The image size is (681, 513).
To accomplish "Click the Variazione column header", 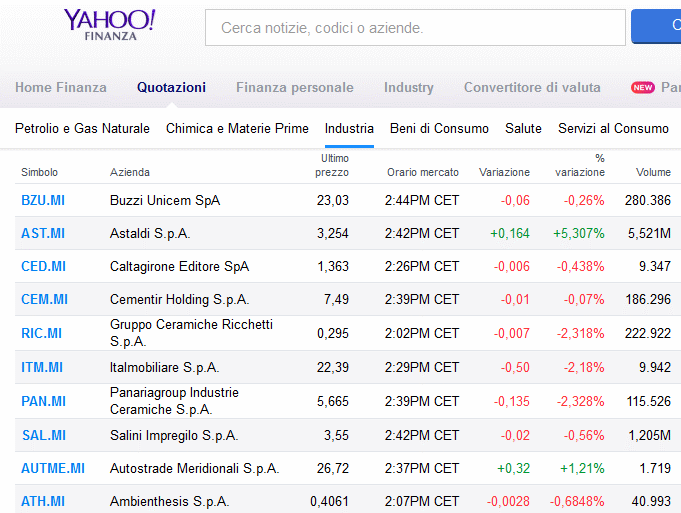I will coord(504,172).
